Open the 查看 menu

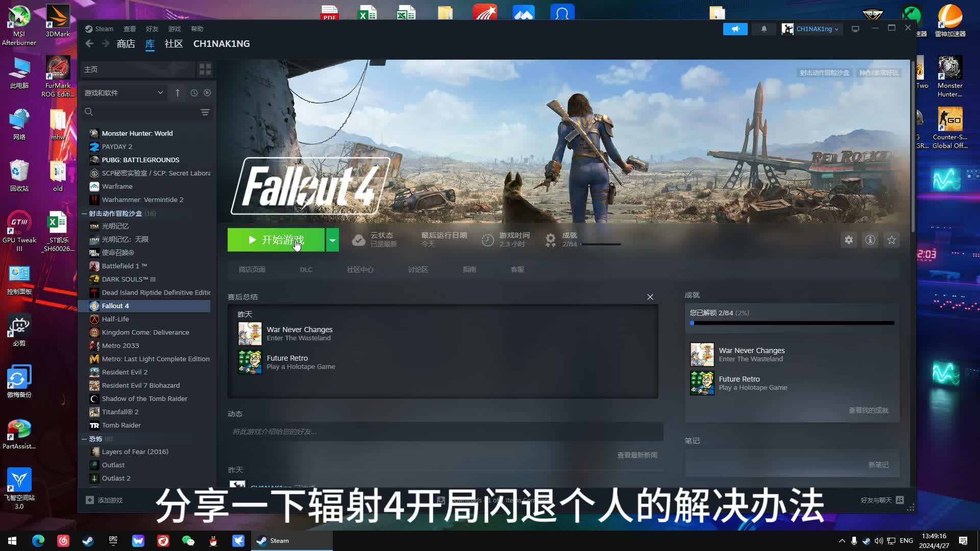click(x=130, y=29)
